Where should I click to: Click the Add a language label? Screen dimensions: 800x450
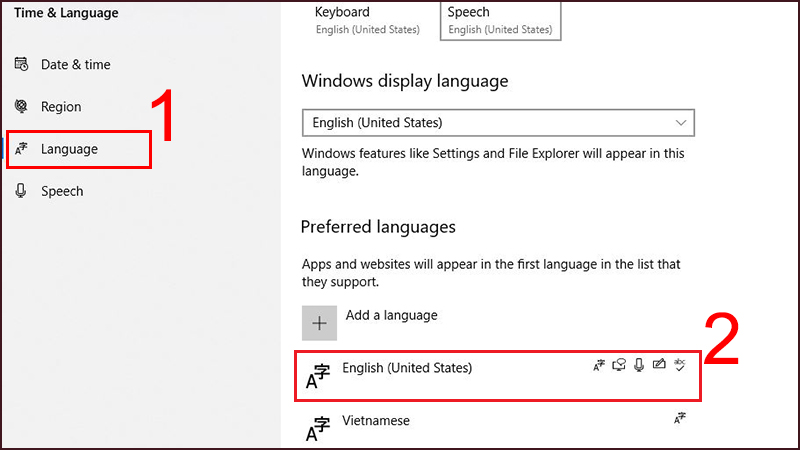[x=391, y=315]
